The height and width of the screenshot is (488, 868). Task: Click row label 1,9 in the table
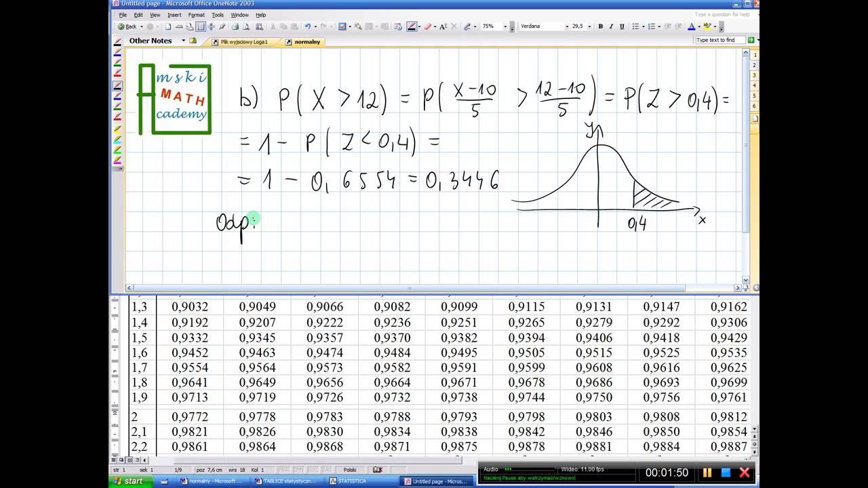coord(140,397)
